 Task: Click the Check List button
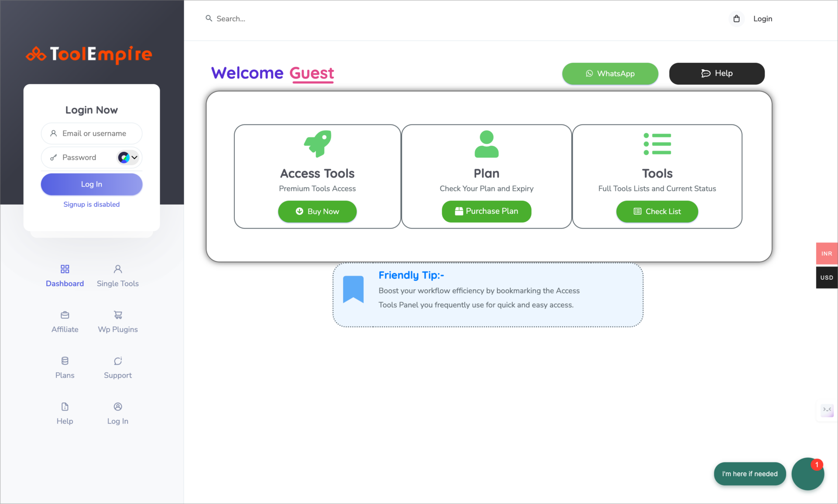(x=657, y=211)
